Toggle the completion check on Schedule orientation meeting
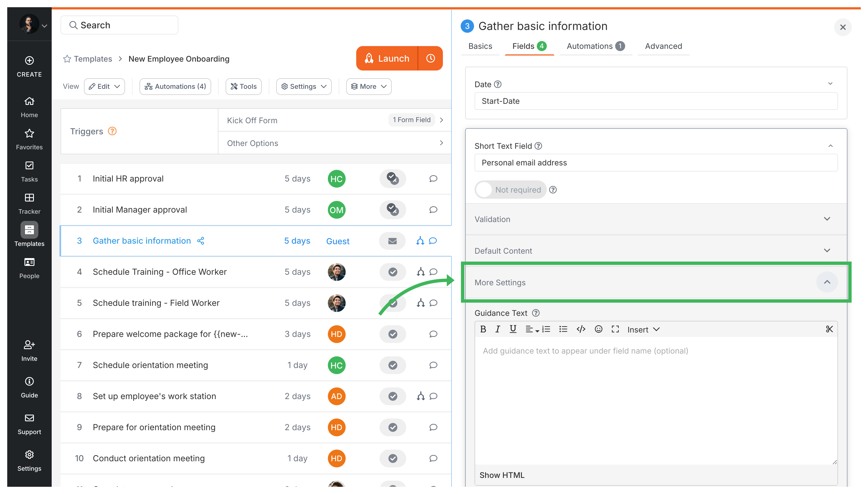 pos(393,365)
